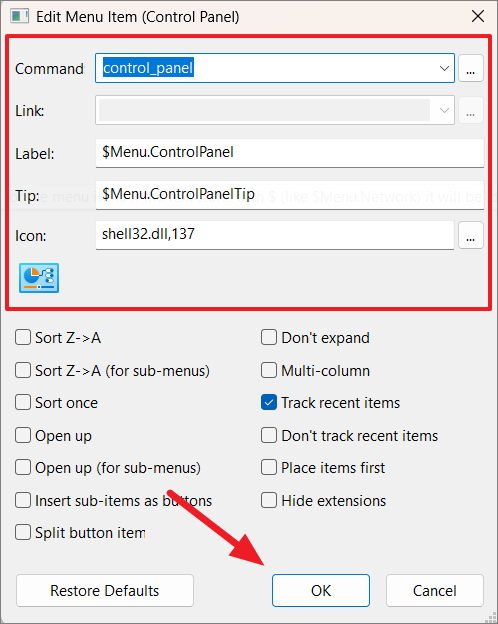This screenshot has width=498, height=624.
Task: Click the Icon path field shell32.dll,137
Action: click(275, 235)
